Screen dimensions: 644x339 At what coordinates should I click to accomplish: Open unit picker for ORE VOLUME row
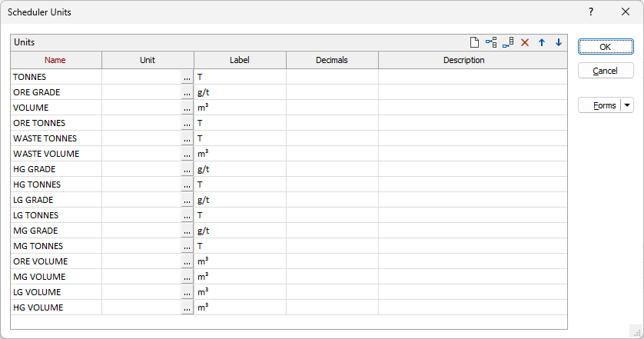[x=187, y=261]
